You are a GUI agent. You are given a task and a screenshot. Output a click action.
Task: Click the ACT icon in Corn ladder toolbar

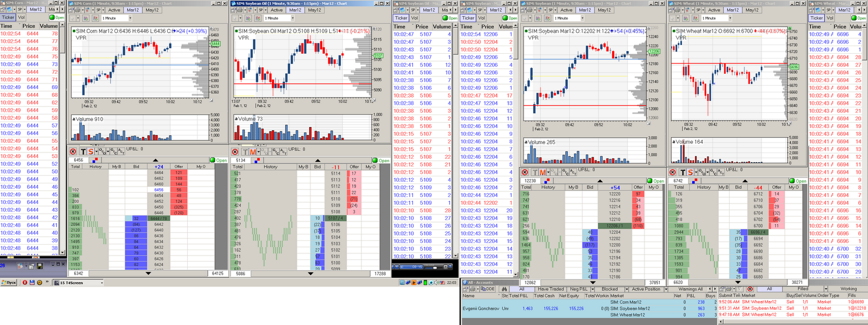tap(121, 151)
